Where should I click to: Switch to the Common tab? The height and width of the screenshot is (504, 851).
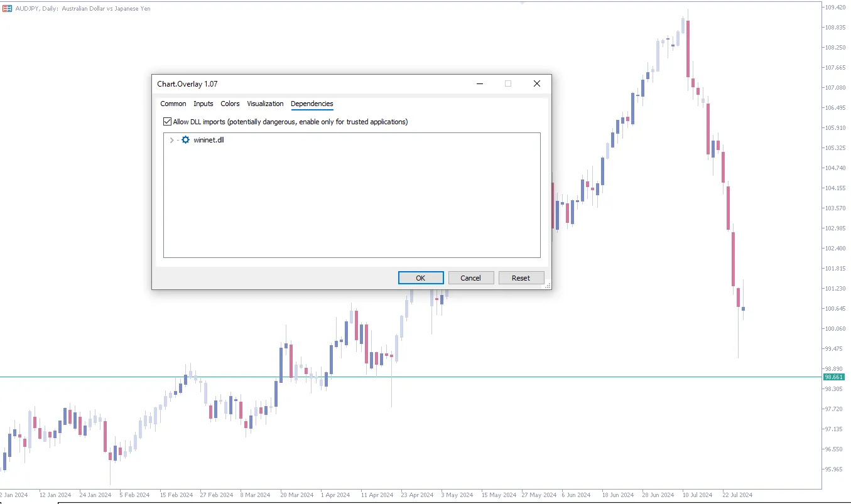point(173,104)
